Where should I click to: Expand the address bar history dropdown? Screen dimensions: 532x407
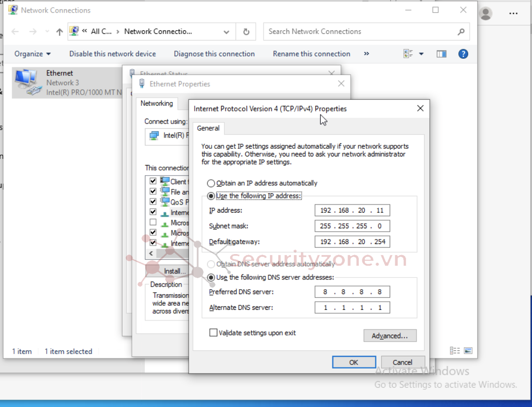coord(226,31)
